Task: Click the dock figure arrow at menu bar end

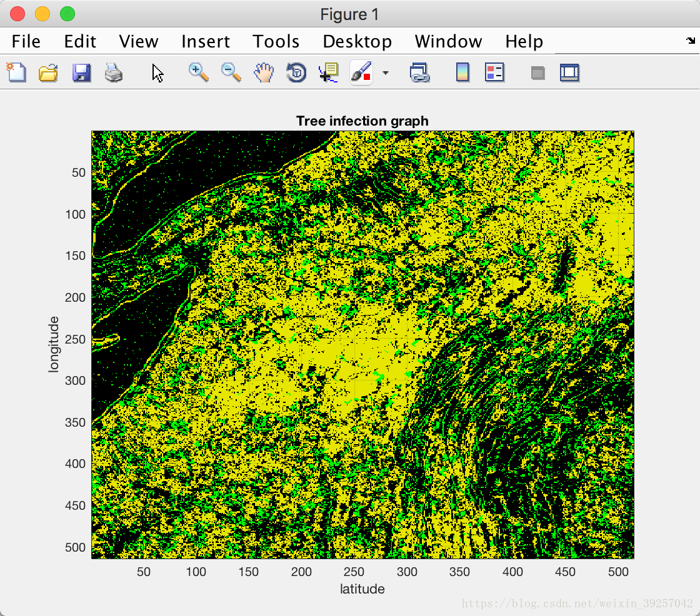Action: coord(691,41)
